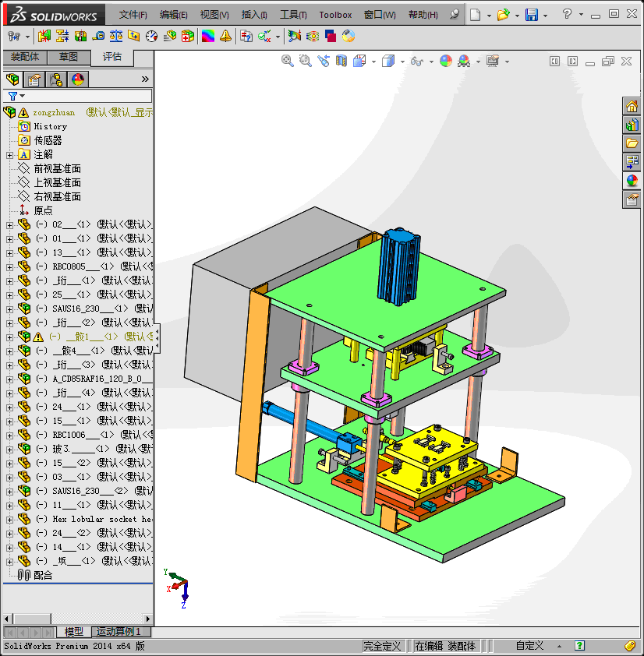Expand the Hex lobular socket component

click(x=9, y=520)
